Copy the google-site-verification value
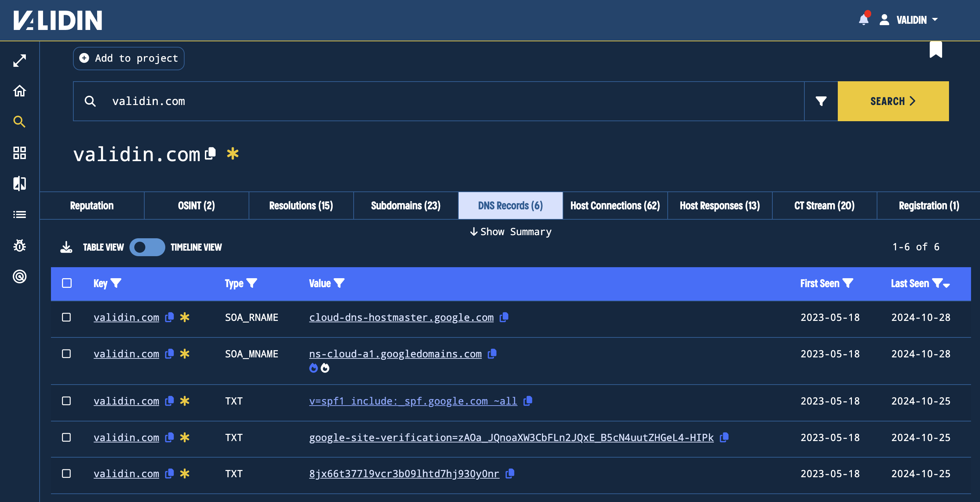980x502 pixels. coord(724,437)
